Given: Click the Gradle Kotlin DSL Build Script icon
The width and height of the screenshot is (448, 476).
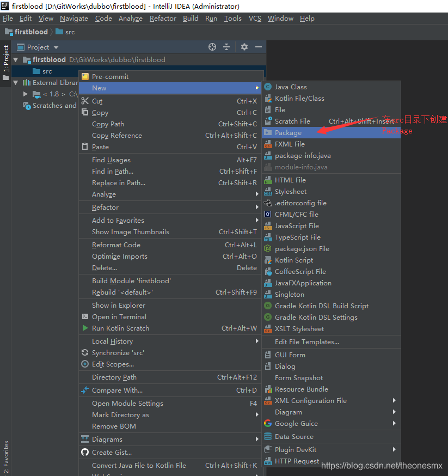Looking at the screenshot, I should [268, 306].
